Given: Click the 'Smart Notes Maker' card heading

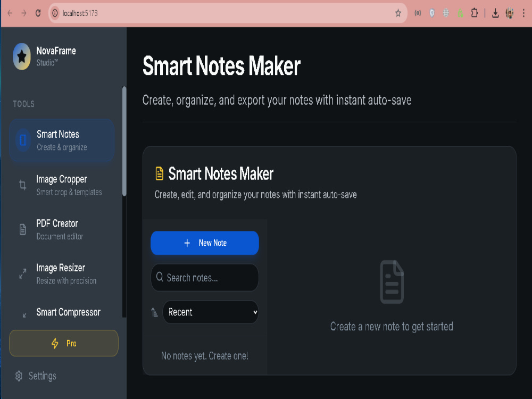Looking at the screenshot, I should click(221, 174).
